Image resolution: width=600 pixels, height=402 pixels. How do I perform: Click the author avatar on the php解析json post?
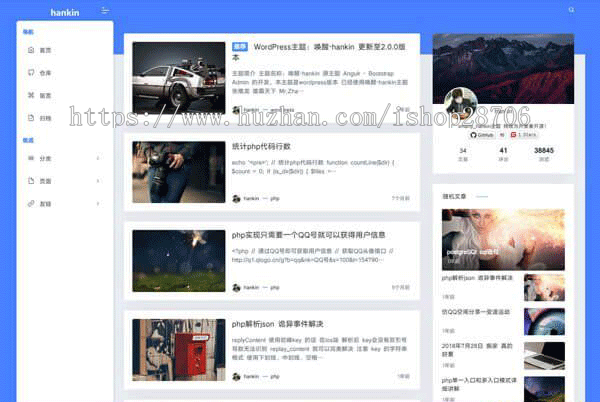pyautogui.click(x=236, y=377)
